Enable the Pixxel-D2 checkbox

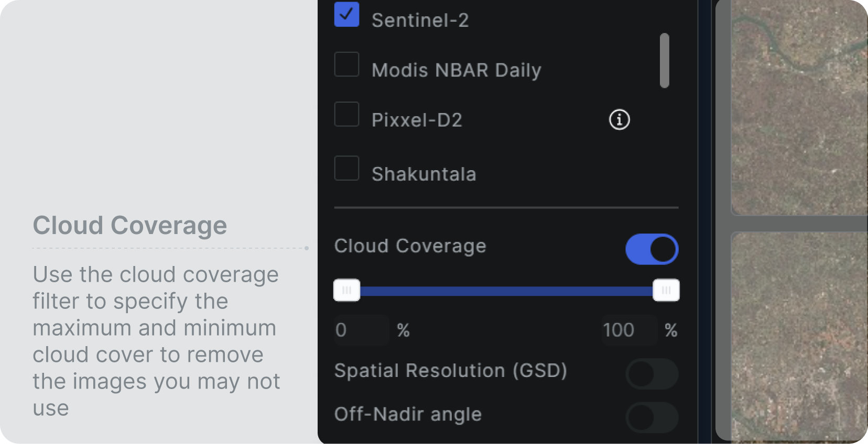coord(346,114)
